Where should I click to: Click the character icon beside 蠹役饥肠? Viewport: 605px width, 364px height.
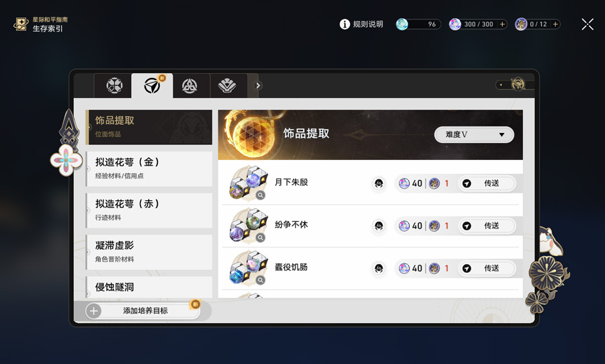point(378,268)
